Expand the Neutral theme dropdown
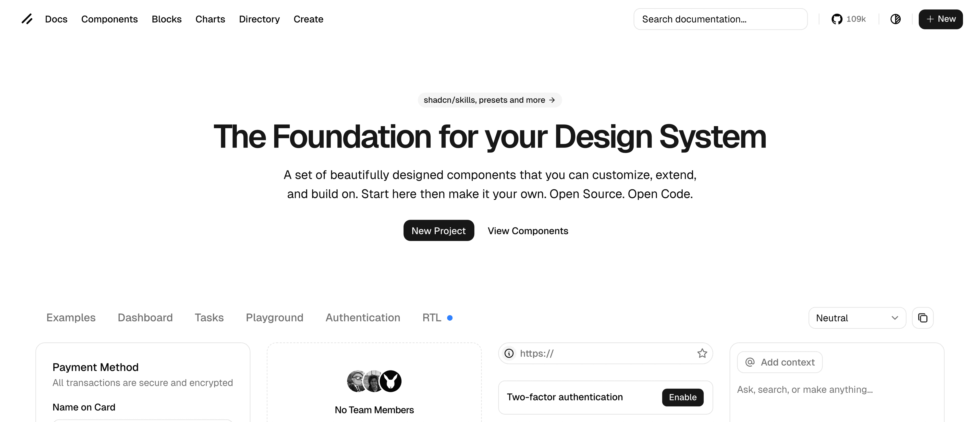Viewport: 980px width, 422px height. [857, 318]
